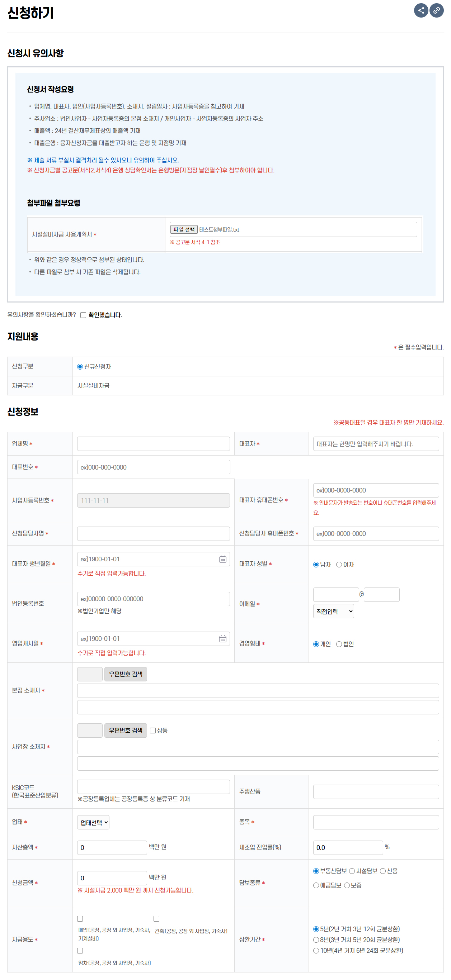Viewport: 451px width, 980px height.
Task: Select 남자 for 대표자 성별
Action: click(x=316, y=565)
